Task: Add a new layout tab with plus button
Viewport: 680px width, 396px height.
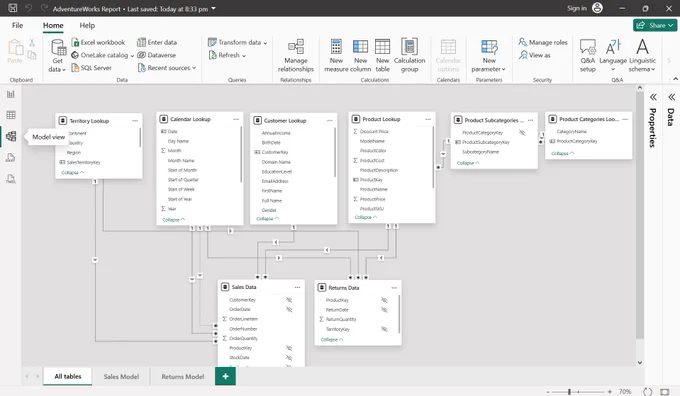Action: [x=226, y=376]
